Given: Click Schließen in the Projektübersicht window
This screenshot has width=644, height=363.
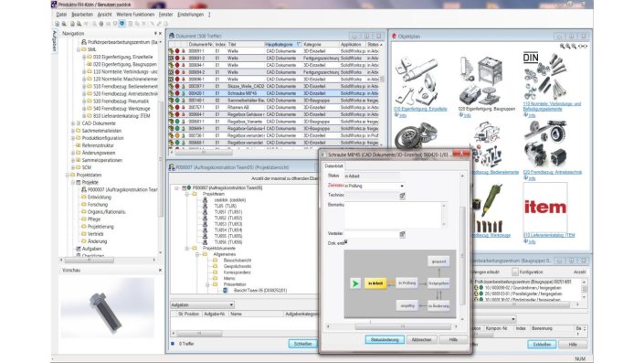Looking at the screenshot, I should point(302,344).
